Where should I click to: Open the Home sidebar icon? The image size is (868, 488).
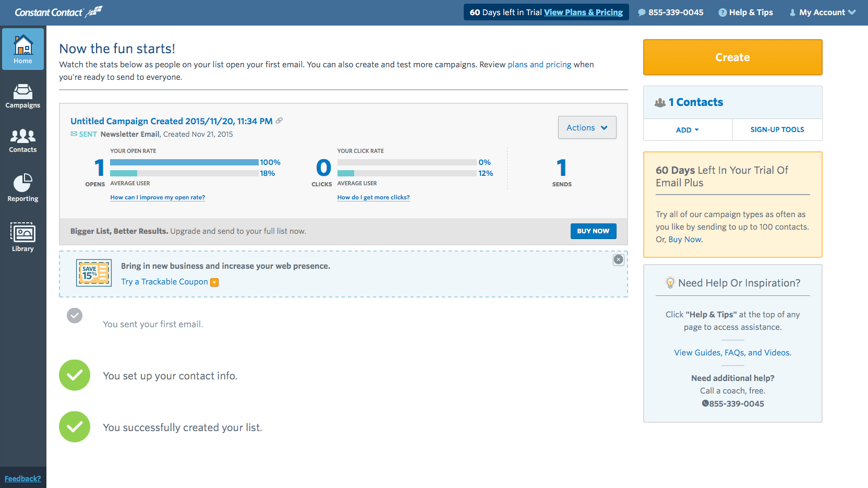[x=23, y=49]
